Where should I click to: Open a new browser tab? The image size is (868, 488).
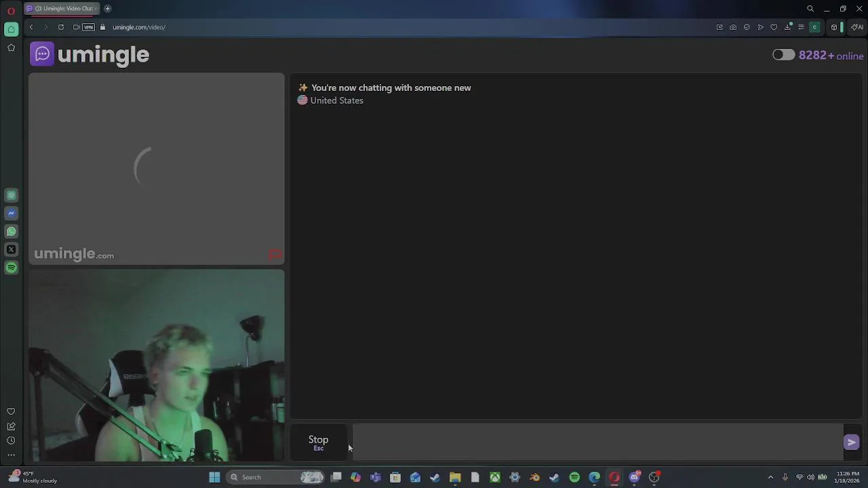pyautogui.click(x=107, y=8)
